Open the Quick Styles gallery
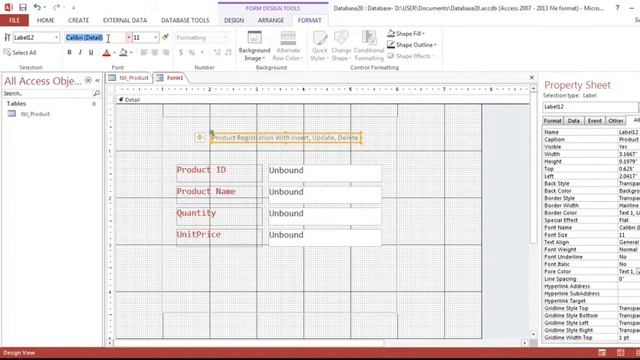This screenshot has width=640, height=360. click(x=319, y=46)
